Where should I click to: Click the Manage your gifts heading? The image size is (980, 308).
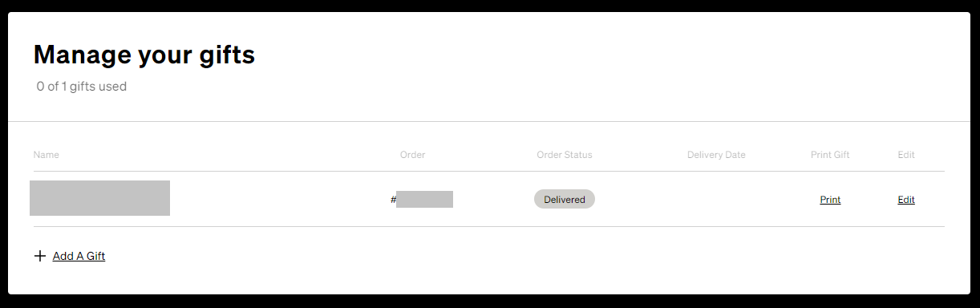(x=144, y=55)
